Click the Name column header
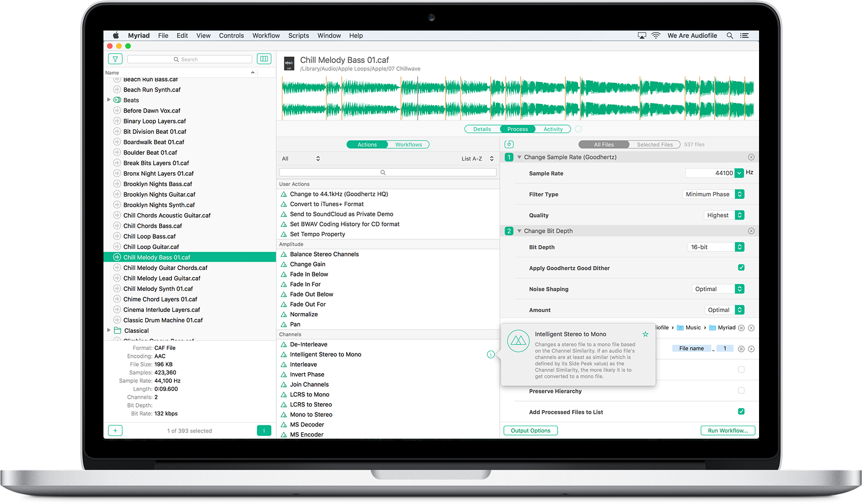 point(180,72)
